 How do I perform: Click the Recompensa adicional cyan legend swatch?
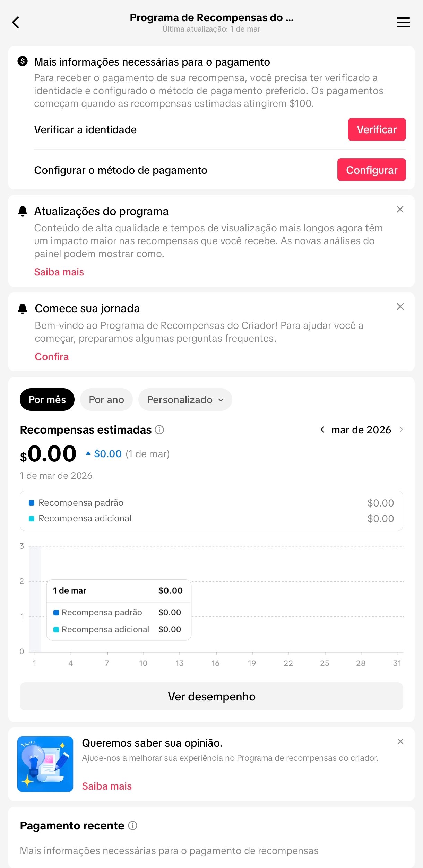[32, 519]
